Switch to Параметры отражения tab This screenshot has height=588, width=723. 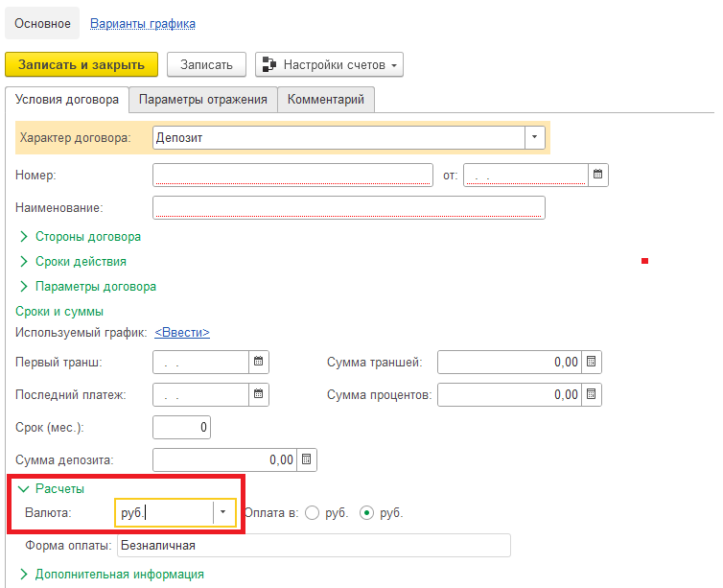point(203,100)
